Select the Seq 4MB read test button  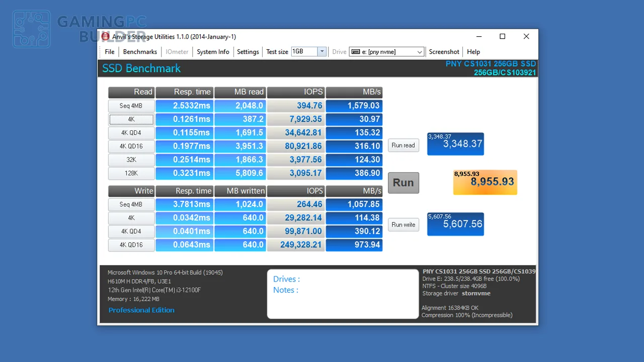(x=131, y=106)
